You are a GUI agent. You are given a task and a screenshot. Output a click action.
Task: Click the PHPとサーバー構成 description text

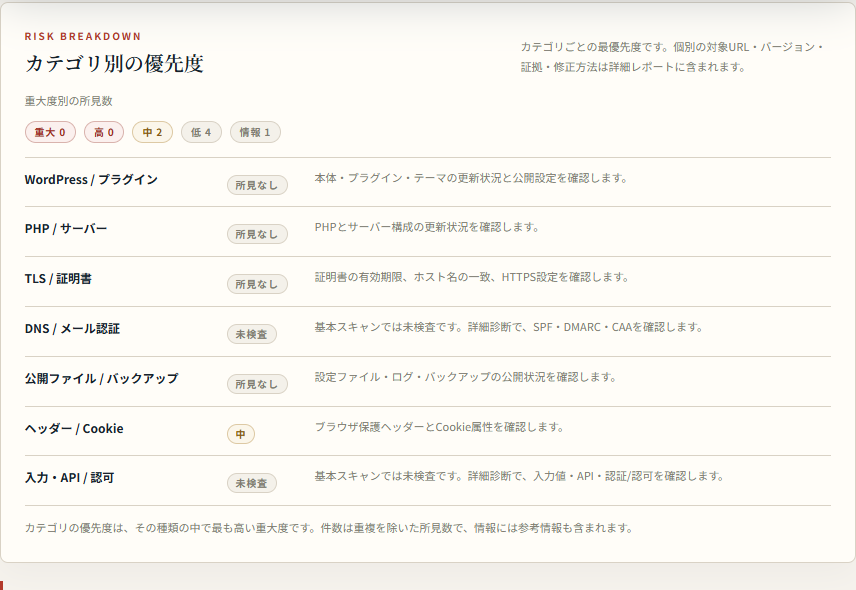pyautogui.click(x=427, y=227)
